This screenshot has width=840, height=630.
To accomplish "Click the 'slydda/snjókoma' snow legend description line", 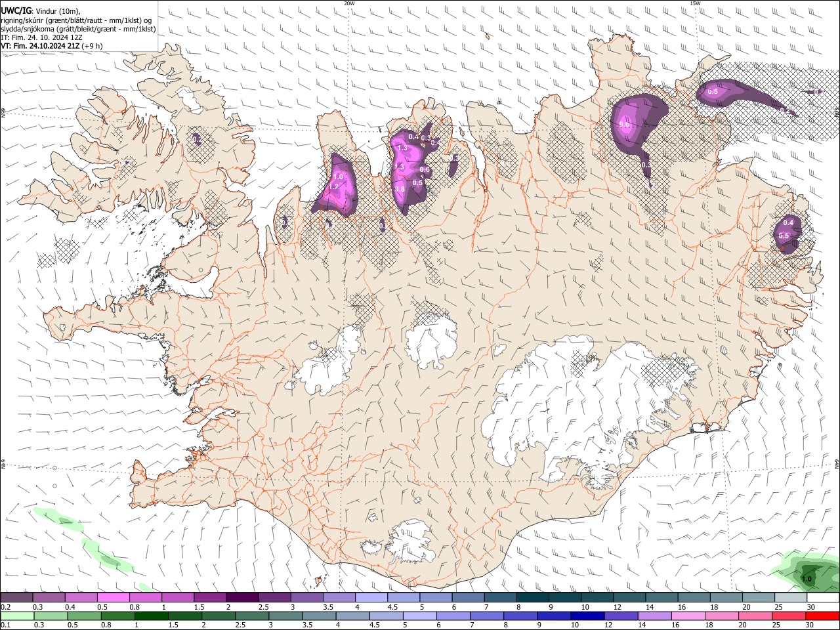I will (x=78, y=29).
